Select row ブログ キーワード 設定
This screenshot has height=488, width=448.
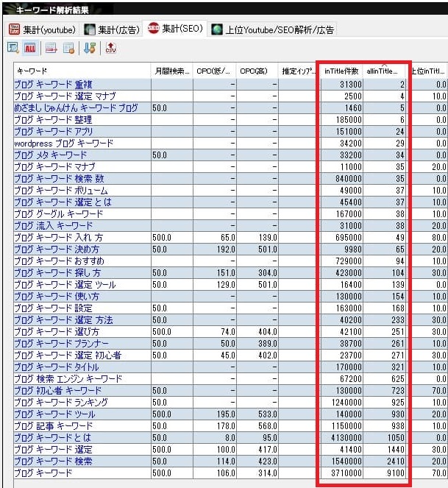point(230,308)
